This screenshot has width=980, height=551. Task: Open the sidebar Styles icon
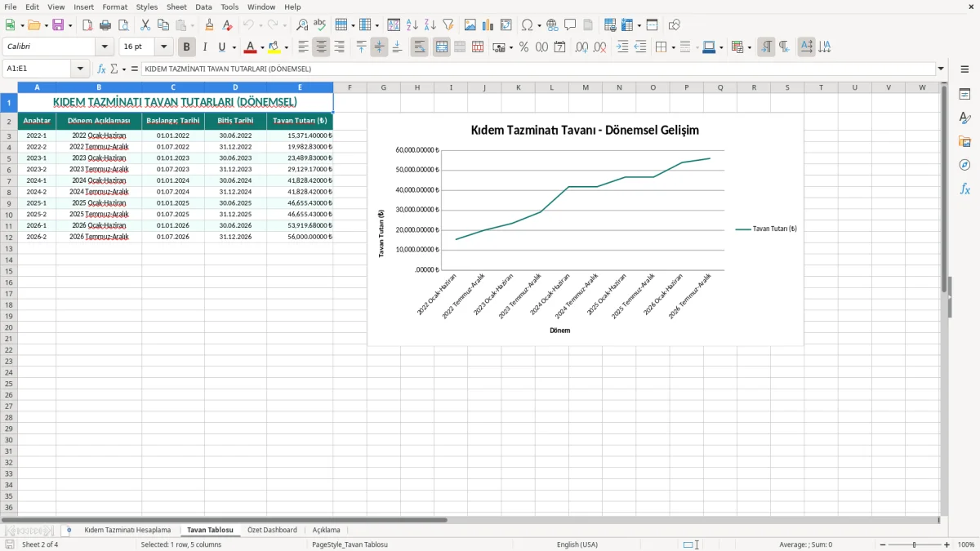coord(964,118)
